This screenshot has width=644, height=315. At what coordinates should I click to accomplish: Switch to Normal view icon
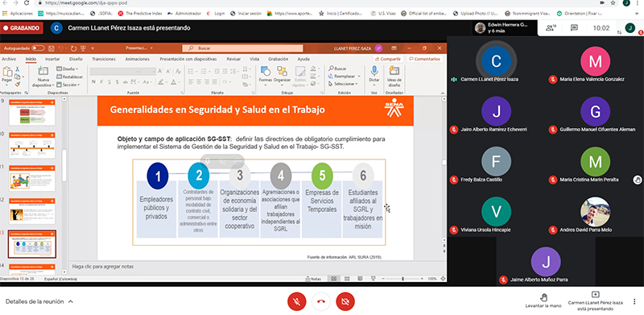point(333,279)
